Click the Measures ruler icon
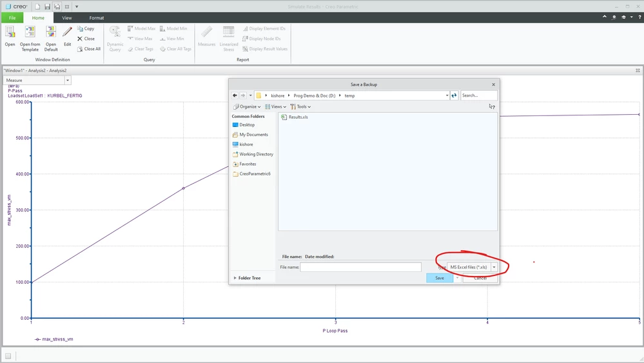Viewport: 644px width, 363px height. (206, 32)
